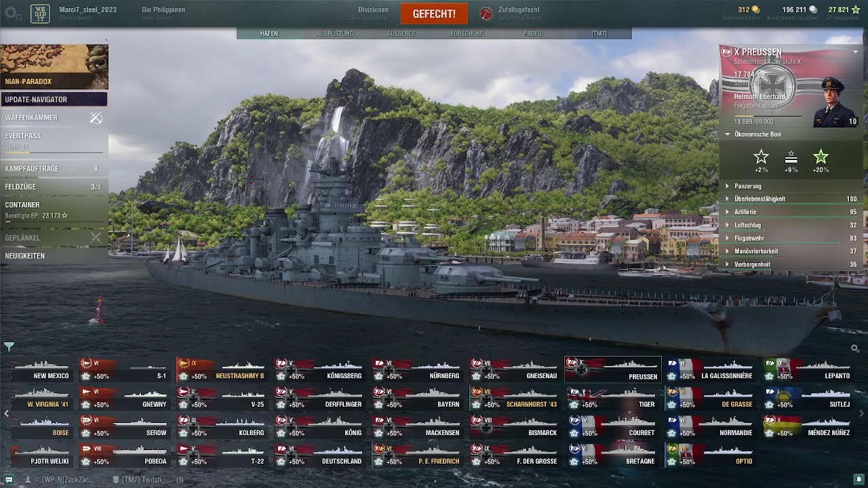868x488 pixels.
Task: Expand the Flugabwehr parameters
Action: tap(791, 238)
